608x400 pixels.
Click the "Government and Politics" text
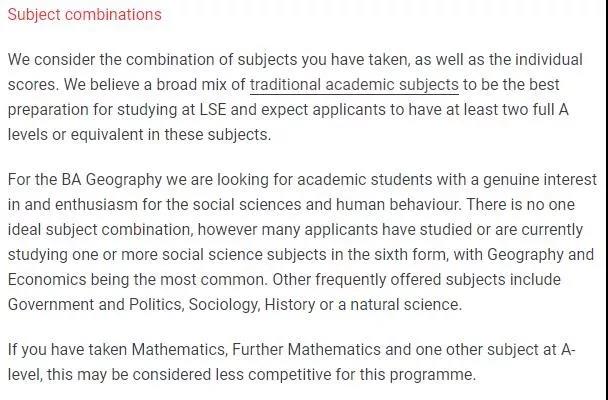coord(95,305)
